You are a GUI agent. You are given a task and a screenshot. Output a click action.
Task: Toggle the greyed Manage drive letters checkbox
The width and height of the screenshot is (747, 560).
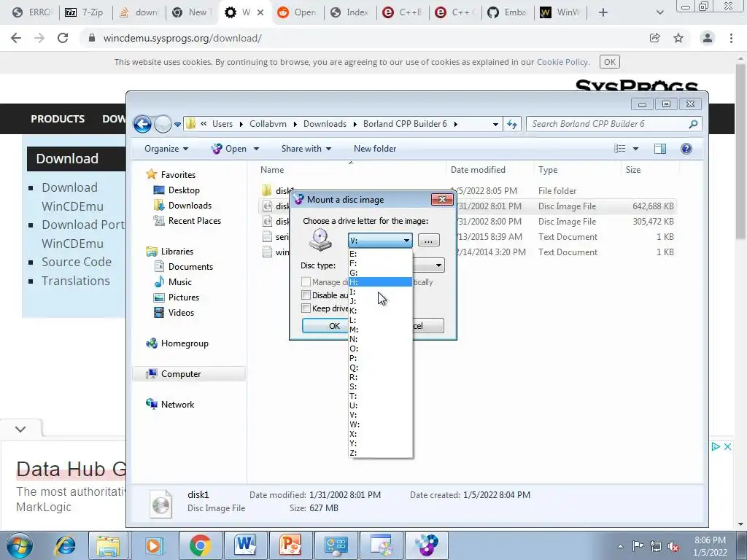[306, 282]
